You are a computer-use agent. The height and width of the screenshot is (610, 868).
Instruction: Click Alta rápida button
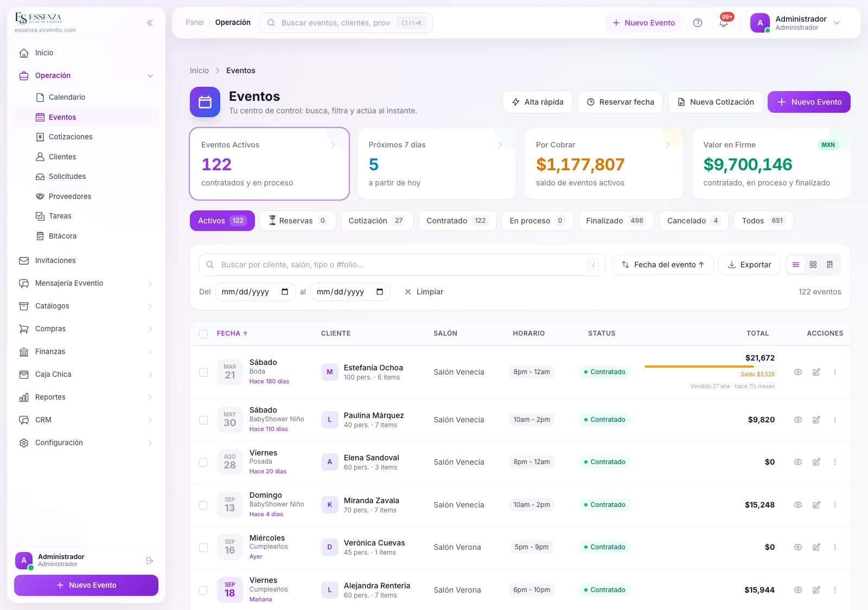[x=538, y=102]
